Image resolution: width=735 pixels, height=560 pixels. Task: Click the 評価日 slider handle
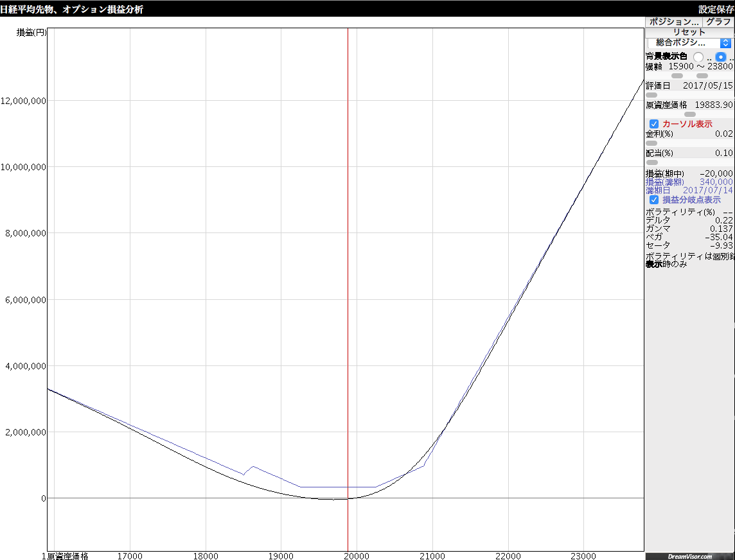click(651, 95)
